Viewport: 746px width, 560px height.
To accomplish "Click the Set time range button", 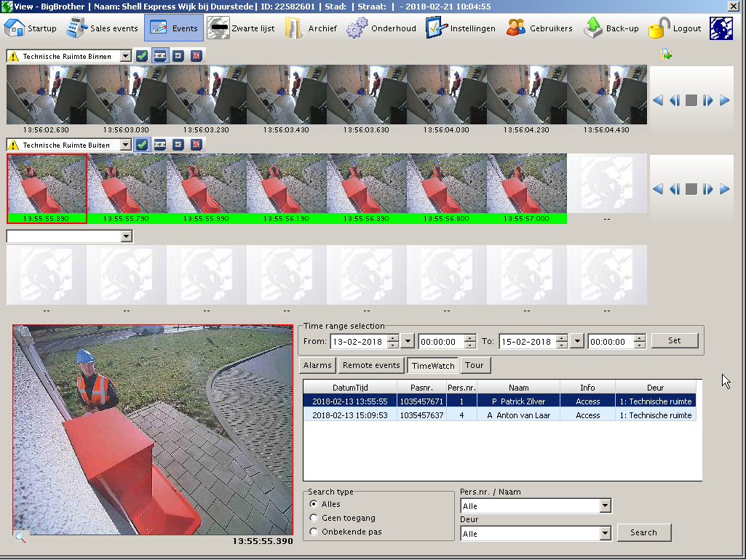I will click(x=675, y=340).
